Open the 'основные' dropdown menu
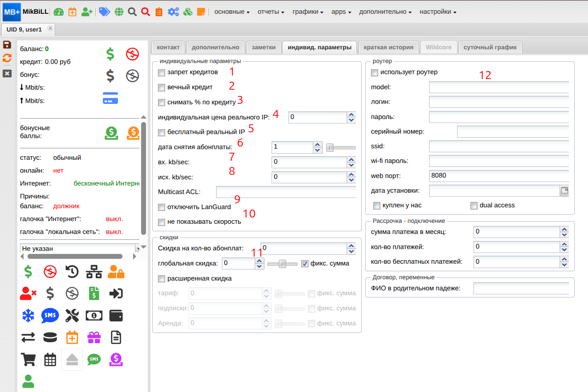588x392 pixels. (232, 12)
